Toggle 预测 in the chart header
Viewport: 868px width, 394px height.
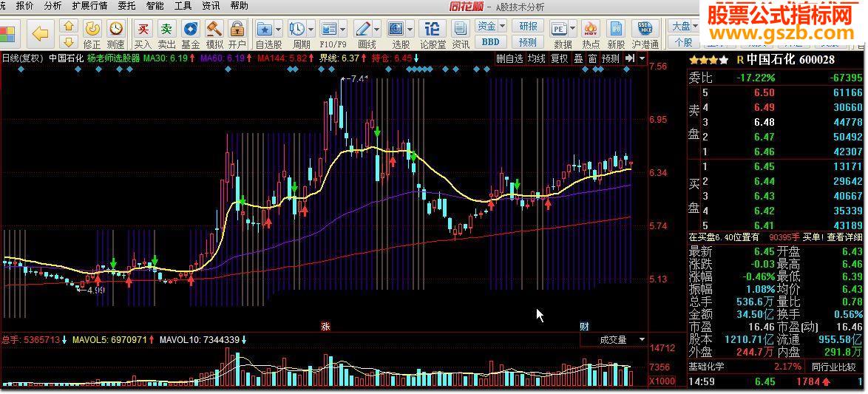(x=611, y=58)
